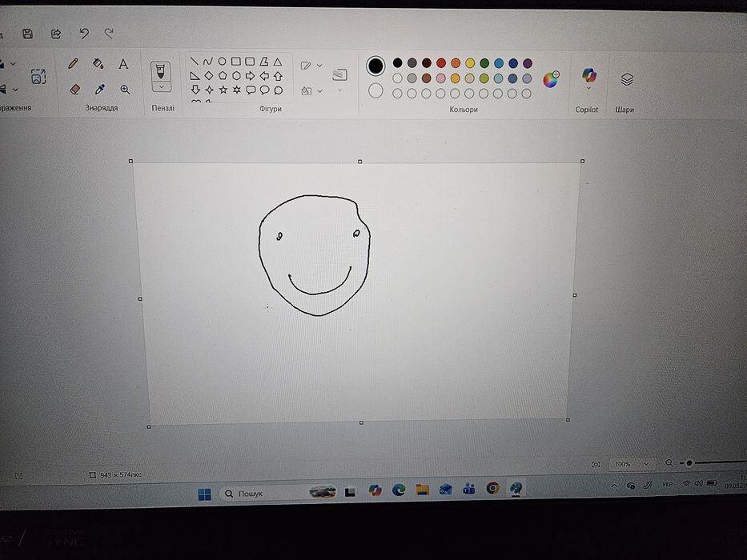Choose the Down arrow shape
The width and height of the screenshot is (747, 560).
point(195,89)
